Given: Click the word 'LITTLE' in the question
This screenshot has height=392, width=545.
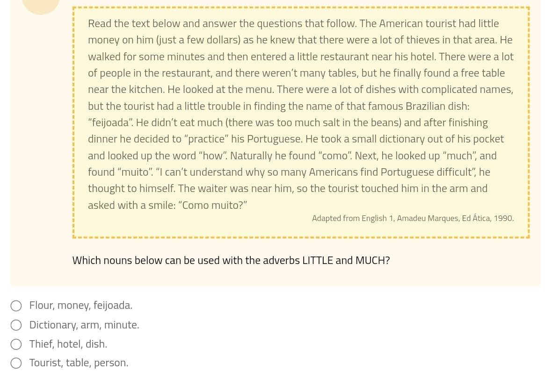Looking at the screenshot, I should (x=317, y=261).
